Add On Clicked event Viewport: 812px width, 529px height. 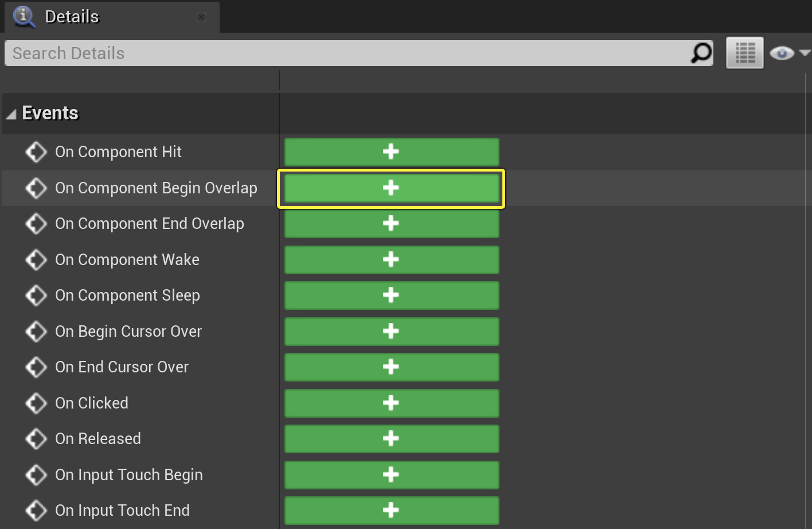(391, 403)
